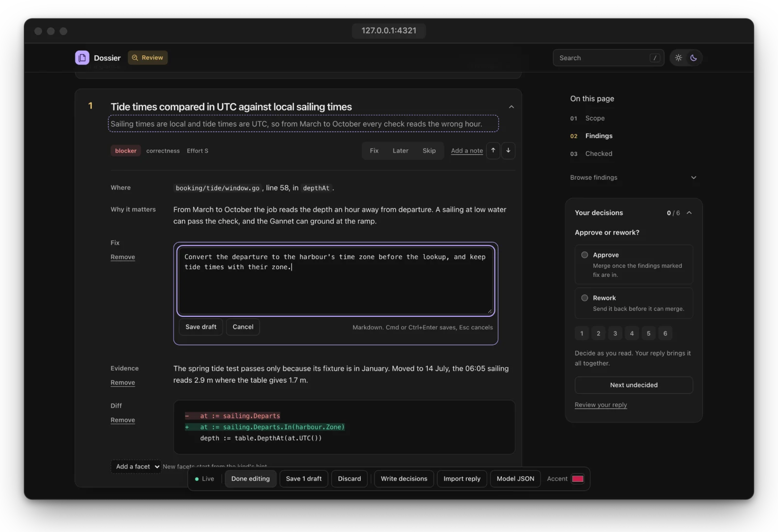778x532 pixels.
Task: Open Review your reply link
Action: (601, 405)
